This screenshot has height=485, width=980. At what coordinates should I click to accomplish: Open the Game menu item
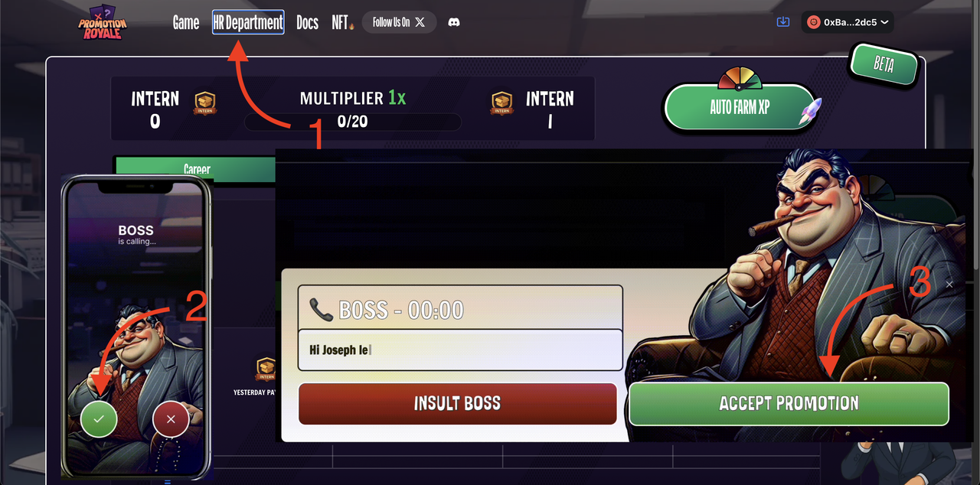click(186, 23)
